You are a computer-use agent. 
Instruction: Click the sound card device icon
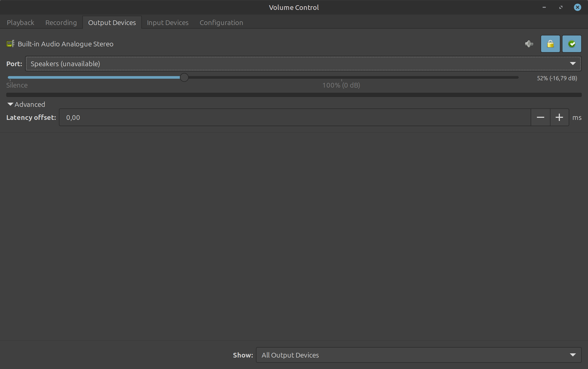[10, 44]
